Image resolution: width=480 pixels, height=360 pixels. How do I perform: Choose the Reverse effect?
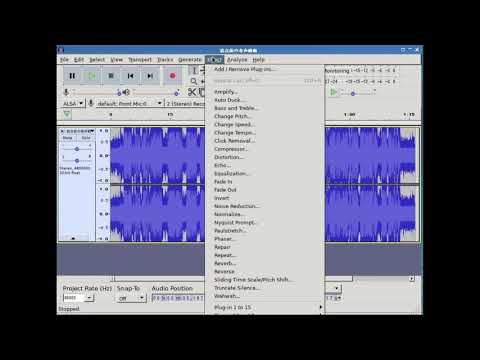coord(265,272)
